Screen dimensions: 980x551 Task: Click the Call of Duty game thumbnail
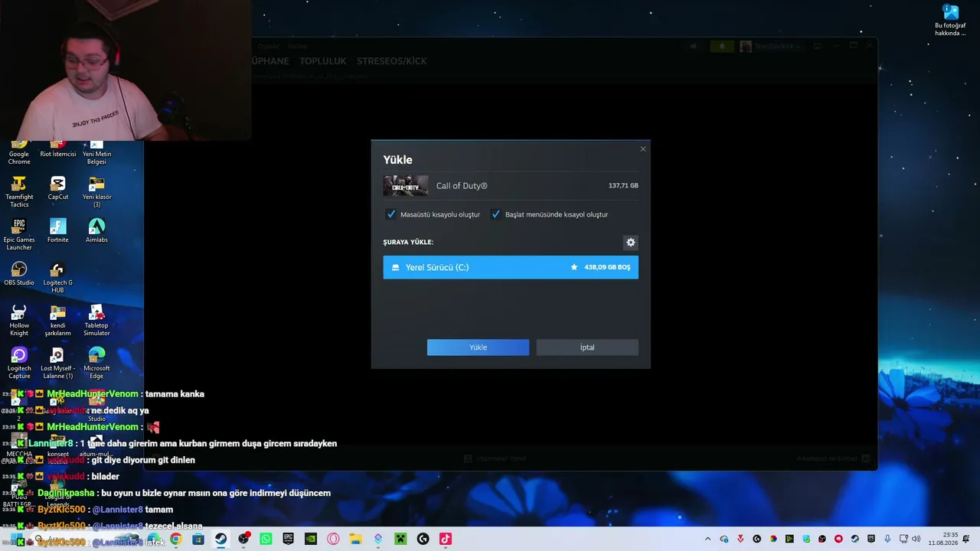[x=406, y=186]
